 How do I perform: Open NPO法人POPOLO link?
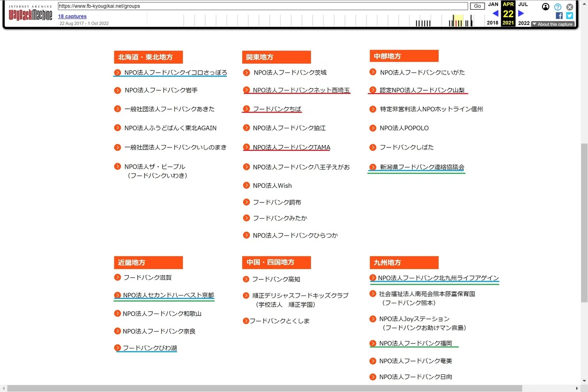[404, 128]
